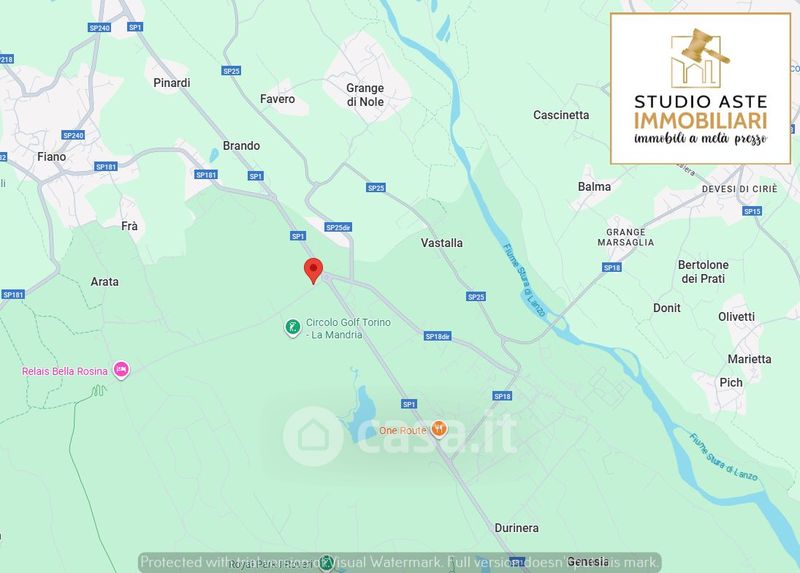This screenshot has width=800, height=573.
Task: Select the Devesi di Ciriè label
Action: pyautogui.click(x=740, y=189)
